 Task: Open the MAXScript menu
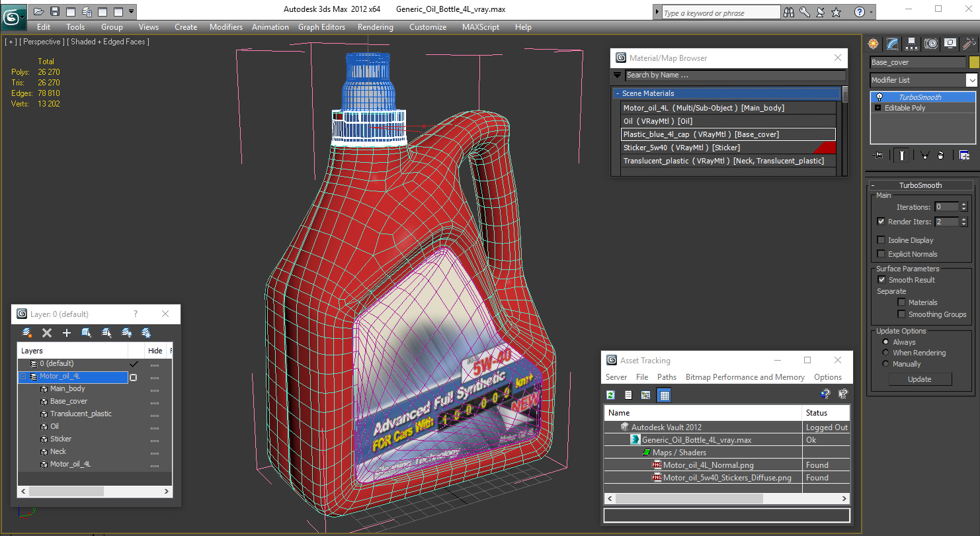click(481, 27)
